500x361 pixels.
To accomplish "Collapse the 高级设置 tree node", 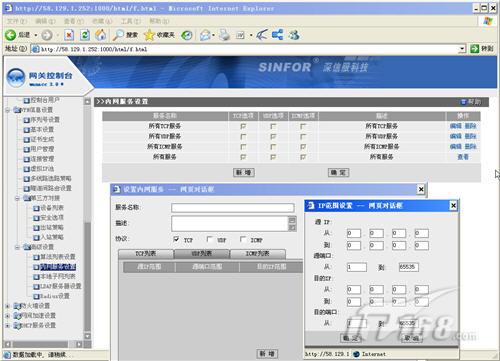I will [17, 247].
